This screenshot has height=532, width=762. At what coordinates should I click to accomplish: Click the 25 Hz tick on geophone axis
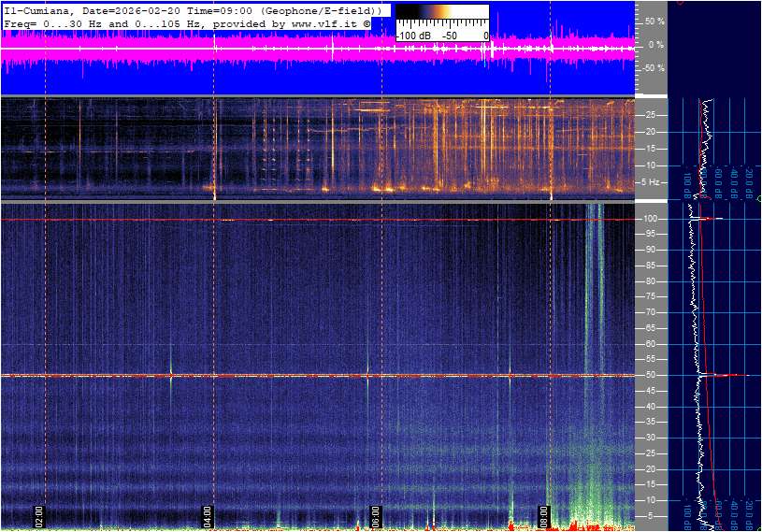click(650, 115)
